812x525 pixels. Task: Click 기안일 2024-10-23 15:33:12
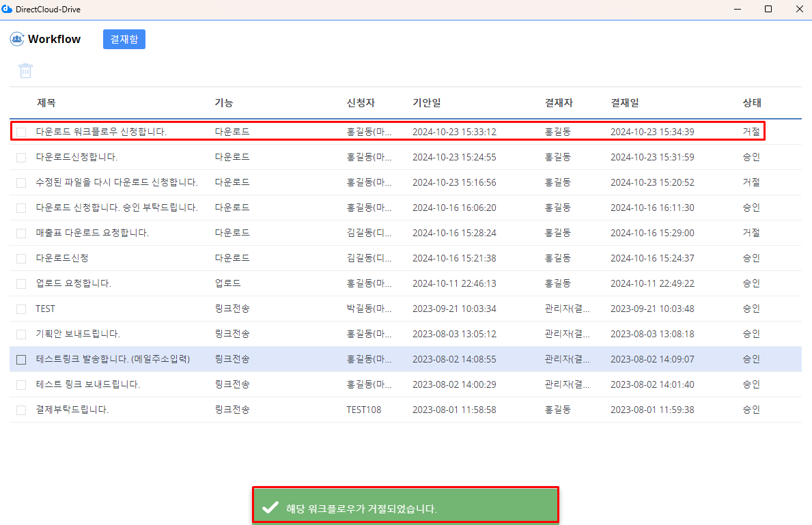click(x=454, y=132)
